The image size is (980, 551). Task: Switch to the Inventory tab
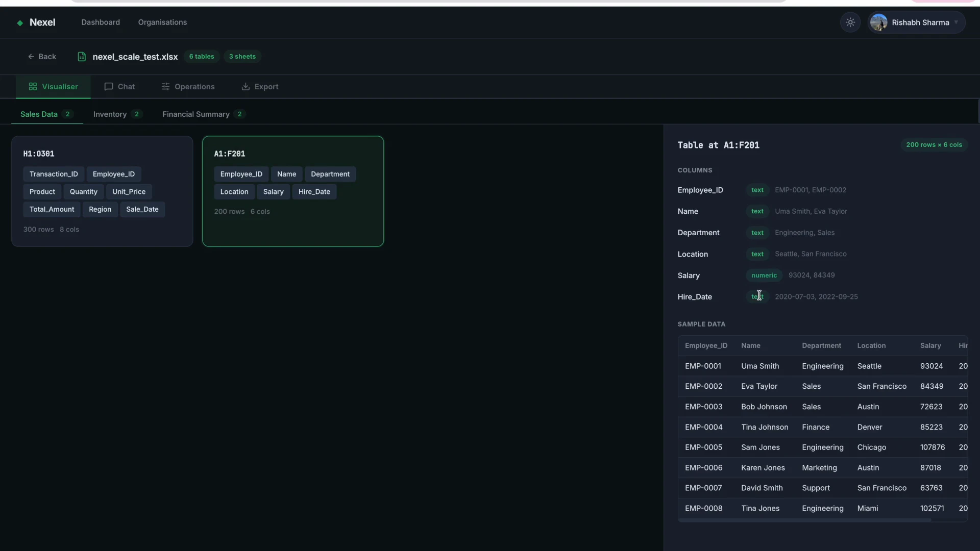coord(110,114)
